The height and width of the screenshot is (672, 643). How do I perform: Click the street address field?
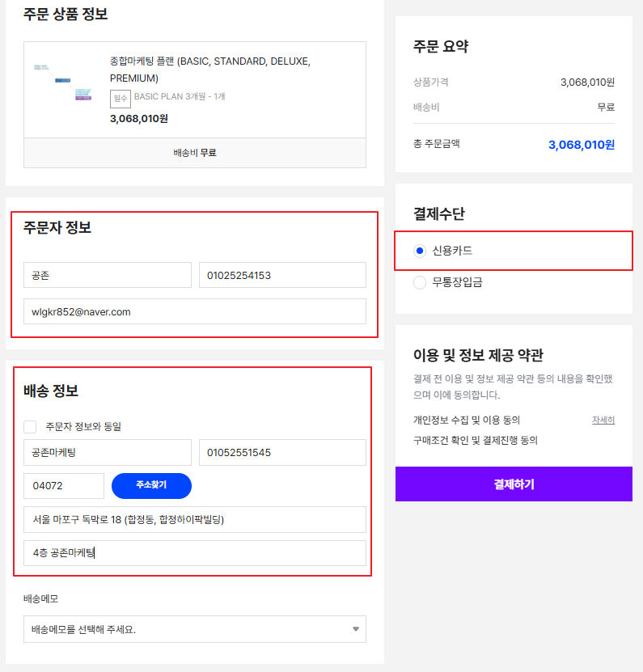pos(194,519)
